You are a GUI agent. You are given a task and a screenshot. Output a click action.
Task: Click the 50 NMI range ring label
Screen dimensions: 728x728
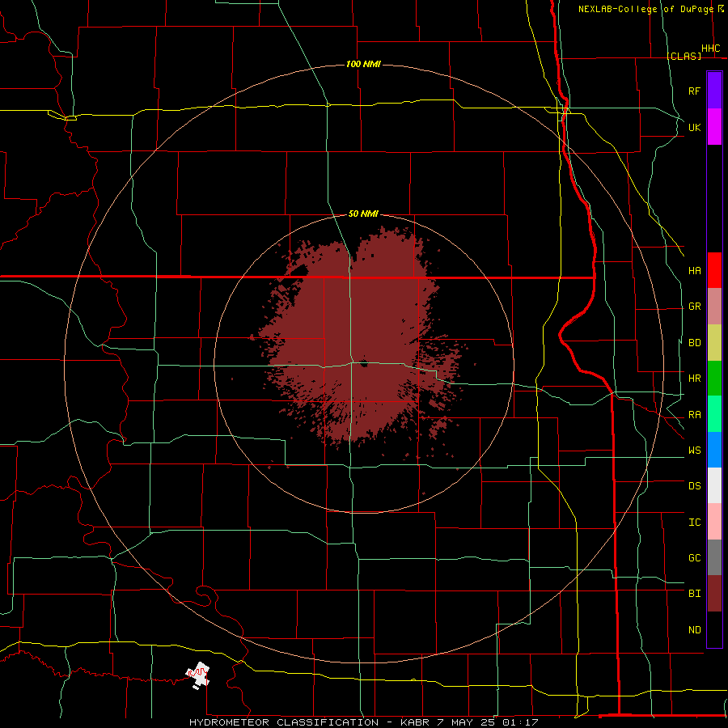pos(363,214)
